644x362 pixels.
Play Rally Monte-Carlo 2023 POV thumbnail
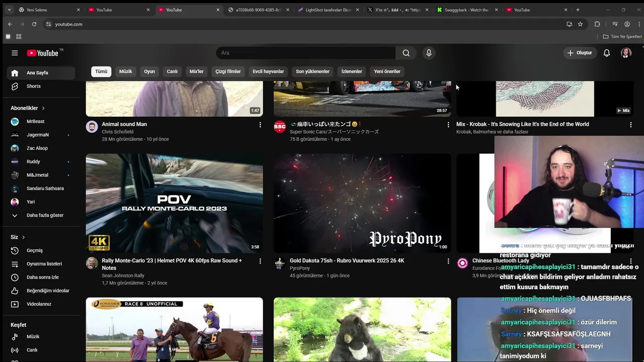(x=174, y=203)
